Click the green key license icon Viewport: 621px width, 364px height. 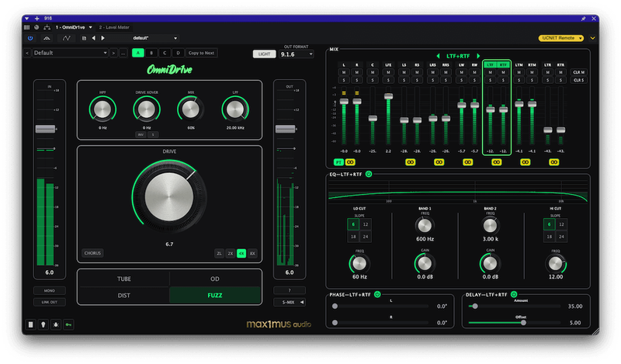coord(68,324)
